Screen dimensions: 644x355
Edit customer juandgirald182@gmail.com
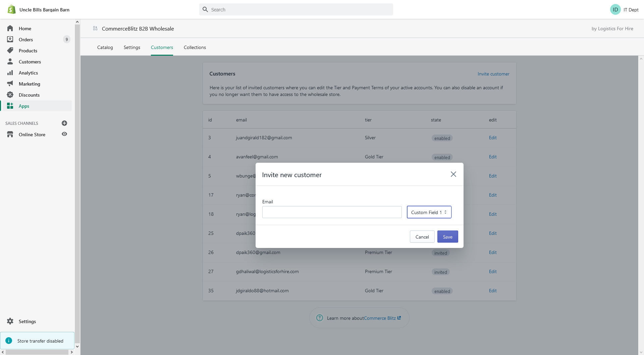click(493, 138)
